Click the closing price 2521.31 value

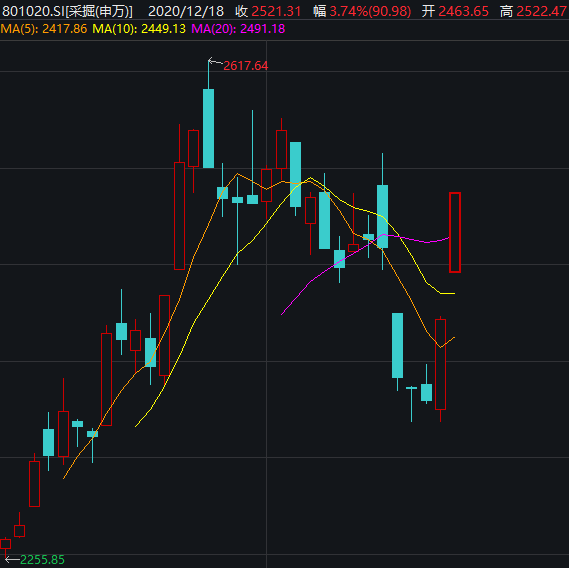(276, 12)
